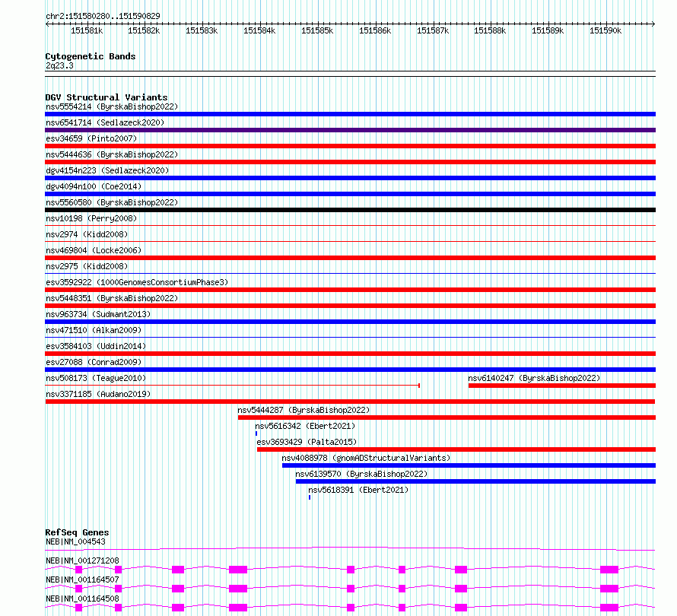Click nsv6139570 (ByrskaBishop2022) label
This screenshot has width=677, height=616.
coord(361,474)
